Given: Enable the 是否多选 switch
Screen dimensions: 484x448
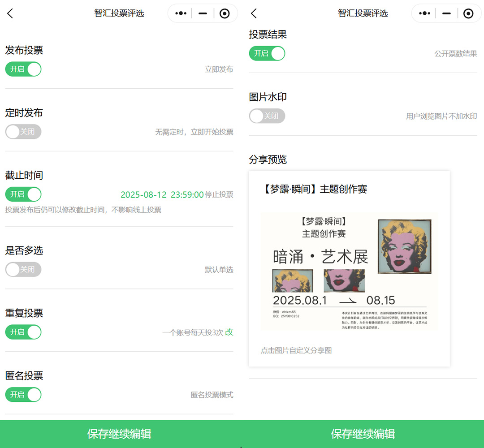Looking at the screenshot, I should (x=23, y=269).
